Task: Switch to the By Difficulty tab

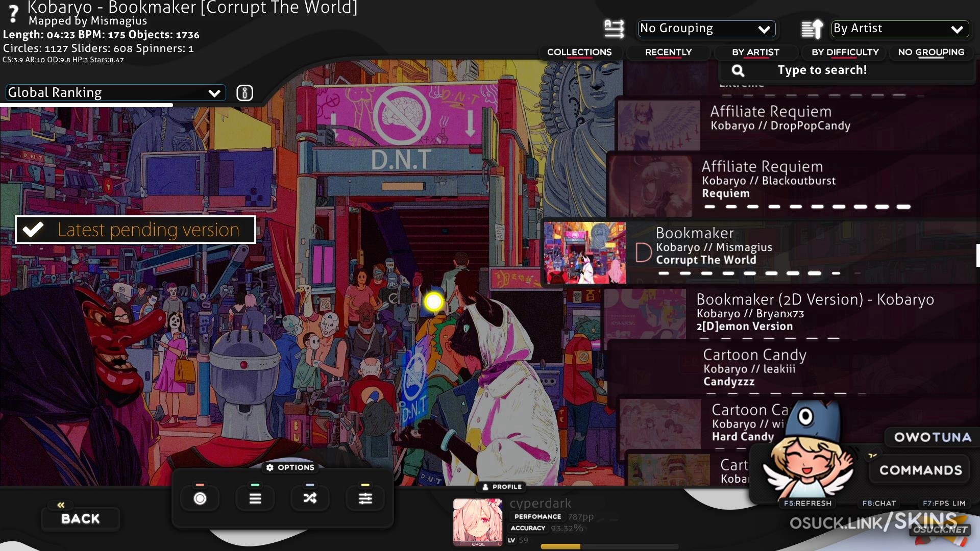Action: click(x=845, y=52)
